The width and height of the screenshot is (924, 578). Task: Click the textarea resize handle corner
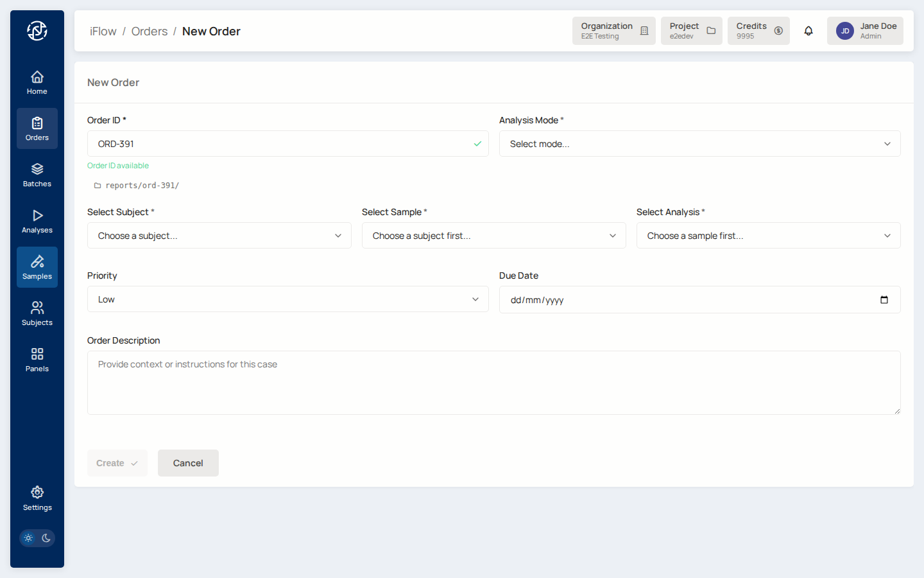tap(897, 411)
